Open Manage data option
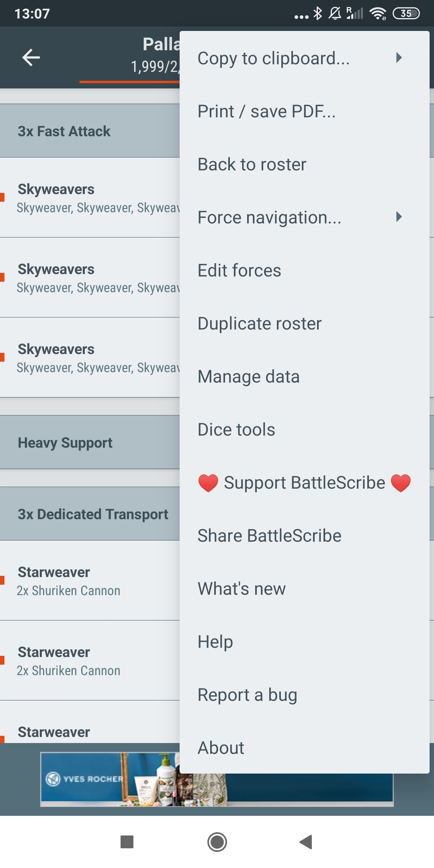 248,377
